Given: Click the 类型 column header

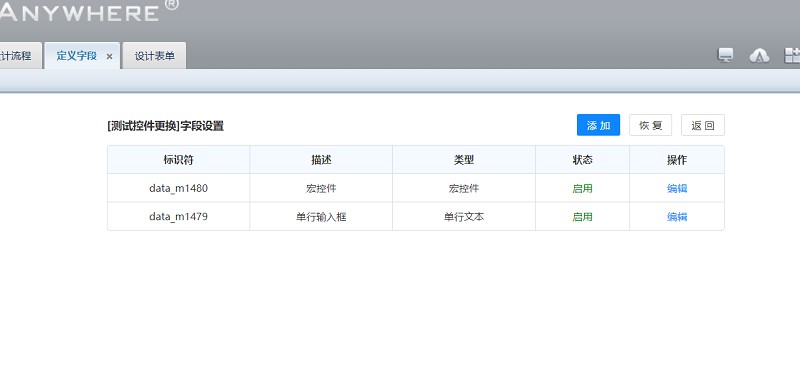Looking at the screenshot, I should [464, 160].
